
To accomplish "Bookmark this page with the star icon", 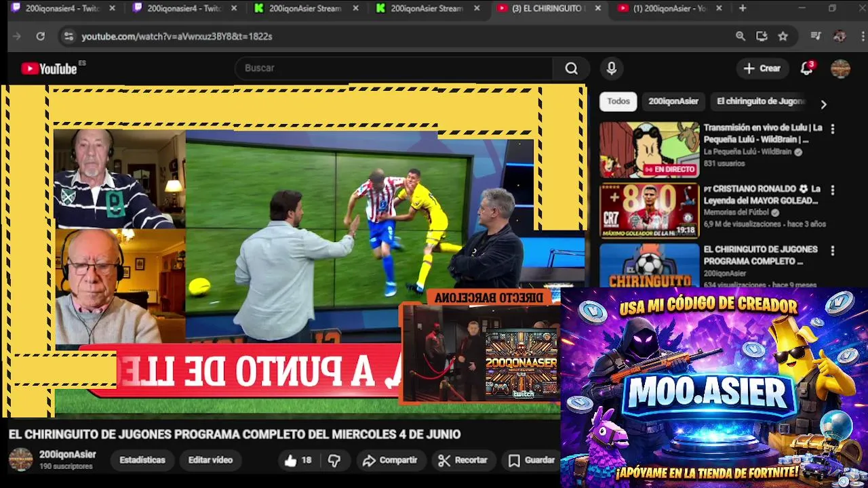I will (x=783, y=37).
